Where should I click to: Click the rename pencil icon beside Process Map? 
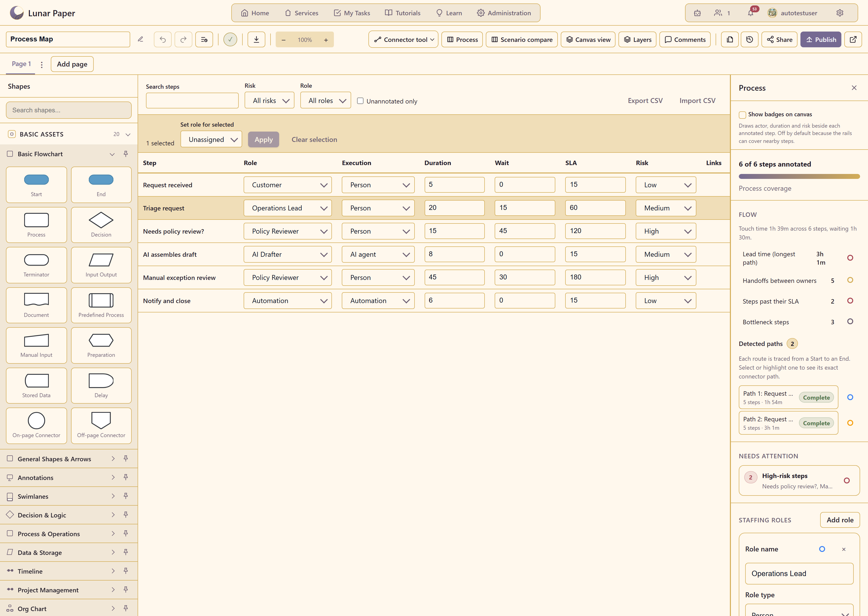[140, 39]
